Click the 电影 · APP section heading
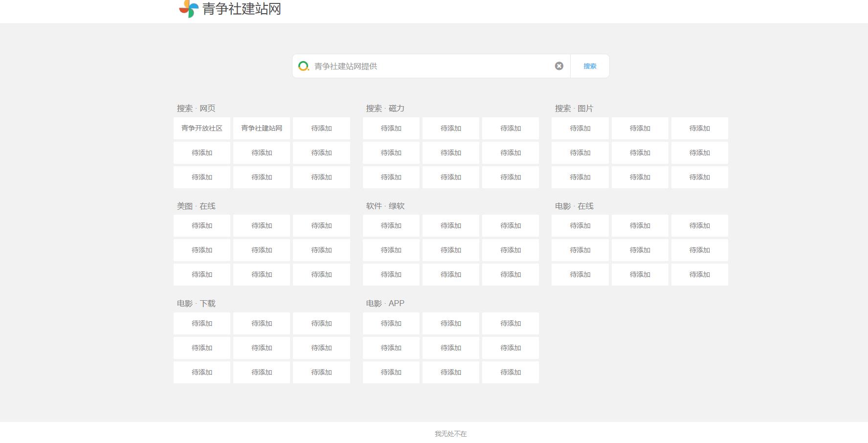The image size is (868, 443). click(385, 304)
